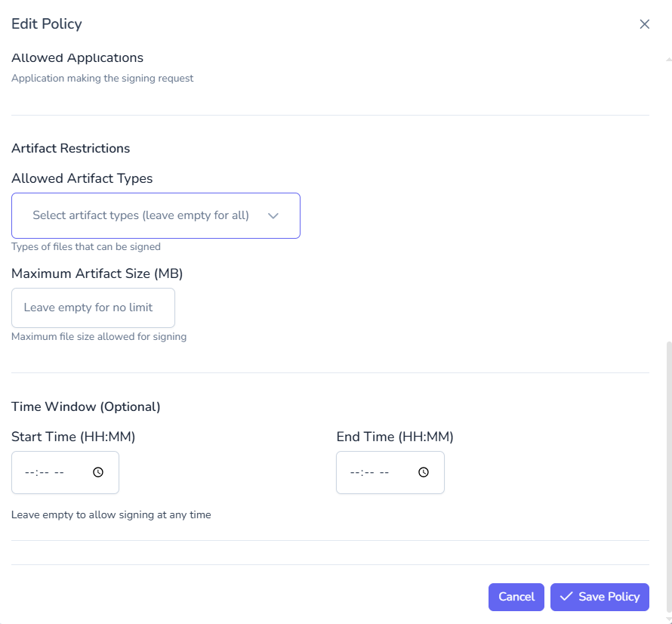Screen dimensions: 672x624
Task: Click the Allowed Applications section area
Action: click(x=77, y=57)
